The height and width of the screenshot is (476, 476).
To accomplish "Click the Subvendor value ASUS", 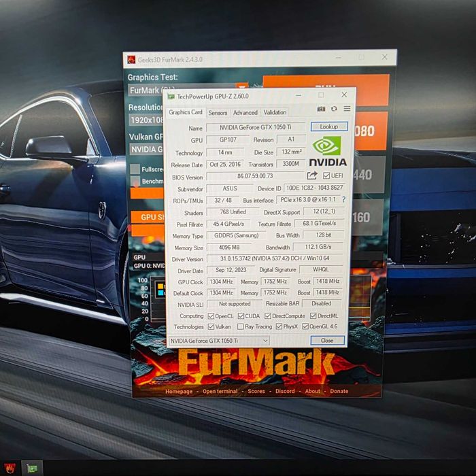I will coord(230,188).
